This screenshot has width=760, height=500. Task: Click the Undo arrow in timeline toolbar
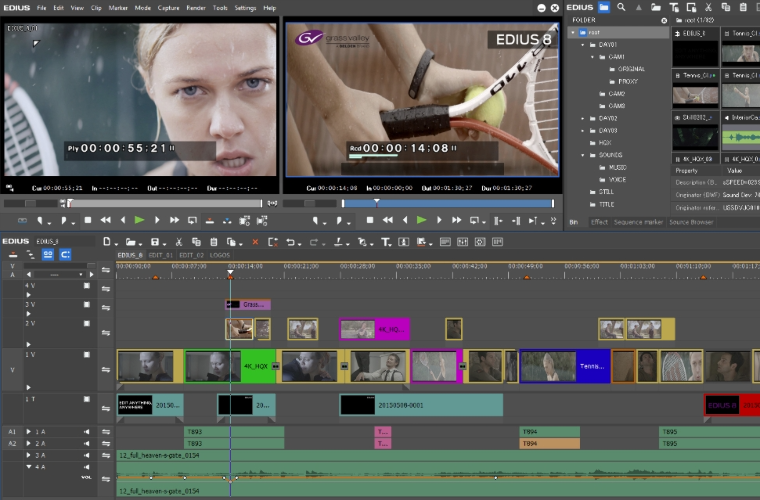tap(291, 242)
